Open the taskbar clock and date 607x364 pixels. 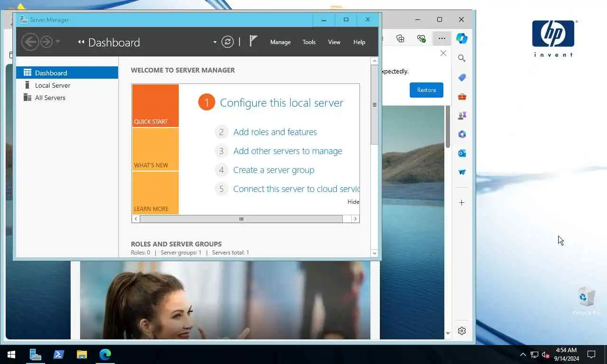566,355
